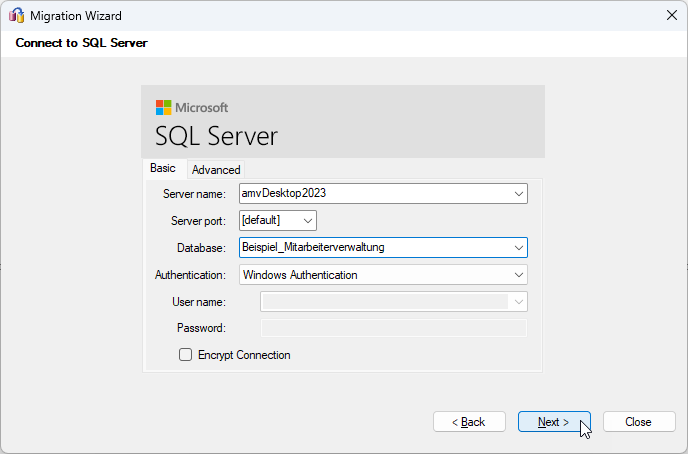Go back with the Back button
Screen dimensions: 688x454
pos(469,422)
